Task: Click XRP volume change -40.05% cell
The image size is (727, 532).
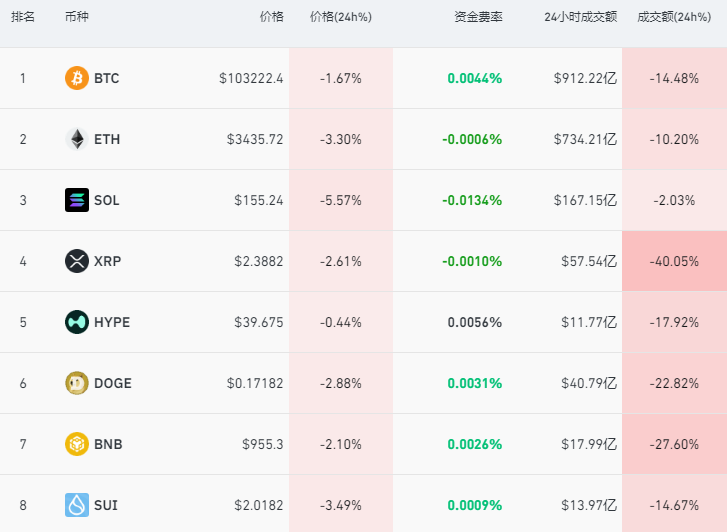Action: coord(674,261)
